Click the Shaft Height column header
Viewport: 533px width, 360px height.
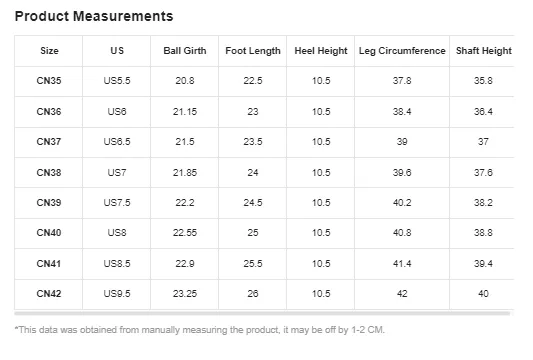(483, 51)
